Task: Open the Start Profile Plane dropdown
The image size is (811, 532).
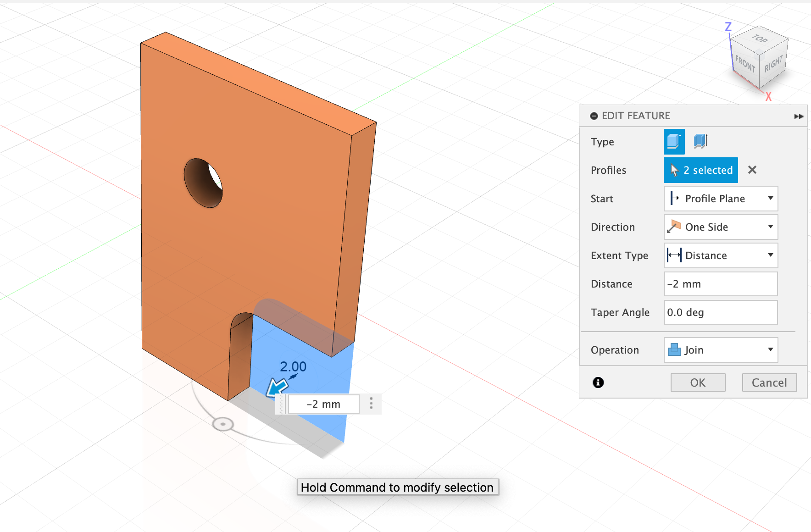Action: (721, 199)
